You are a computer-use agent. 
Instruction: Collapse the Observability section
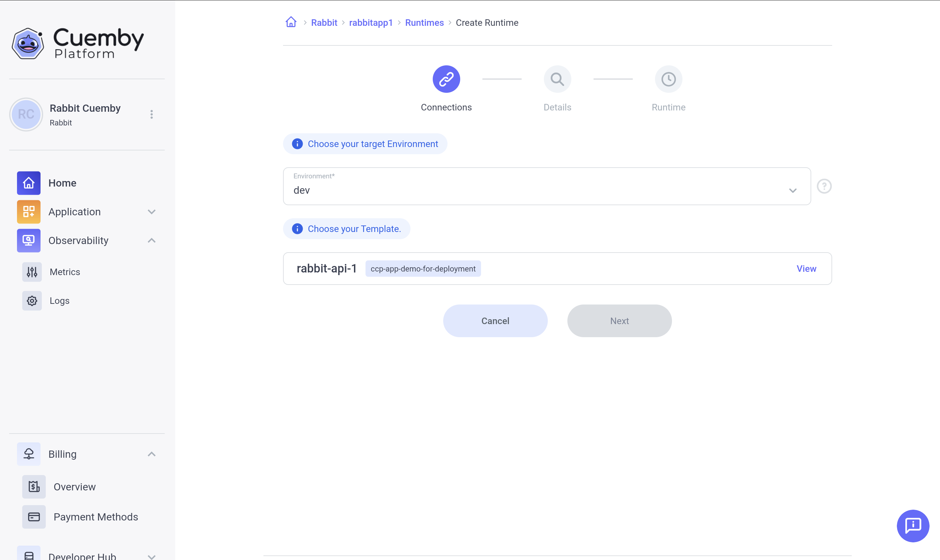click(x=151, y=240)
